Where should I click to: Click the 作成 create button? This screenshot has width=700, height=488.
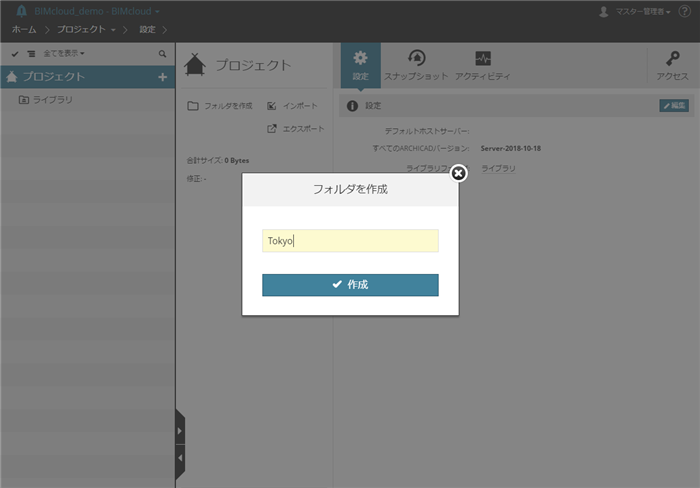[x=350, y=285]
